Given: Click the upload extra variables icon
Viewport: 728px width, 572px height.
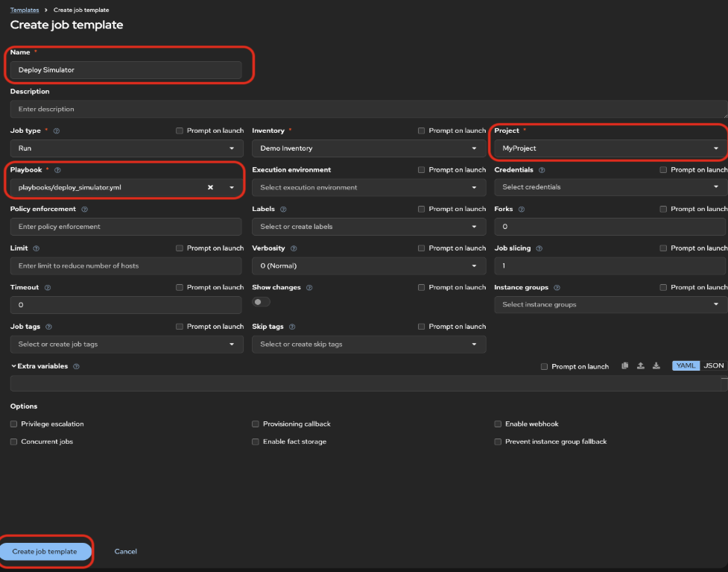Looking at the screenshot, I should [641, 366].
